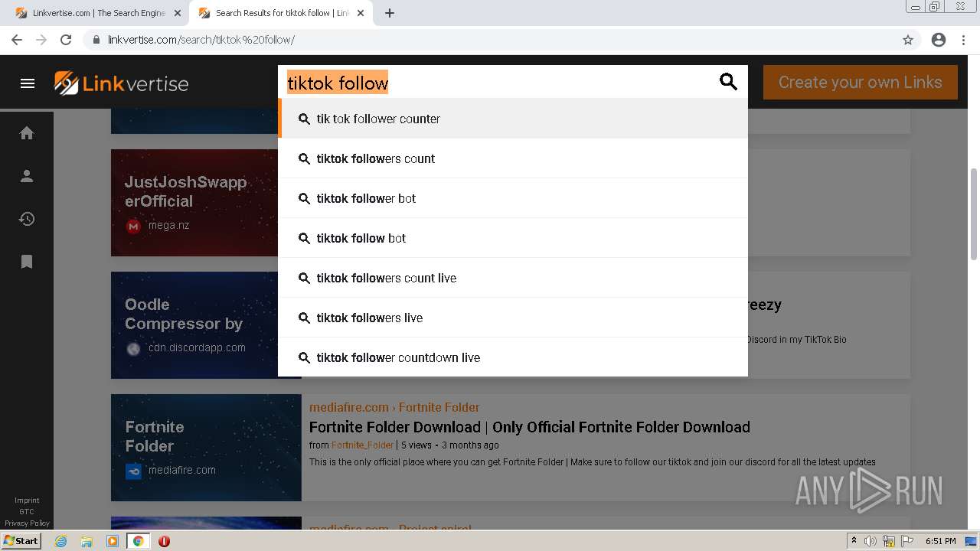This screenshot has height=551, width=980.
Task: Open a new browser tab
Action: pyautogui.click(x=390, y=13)
